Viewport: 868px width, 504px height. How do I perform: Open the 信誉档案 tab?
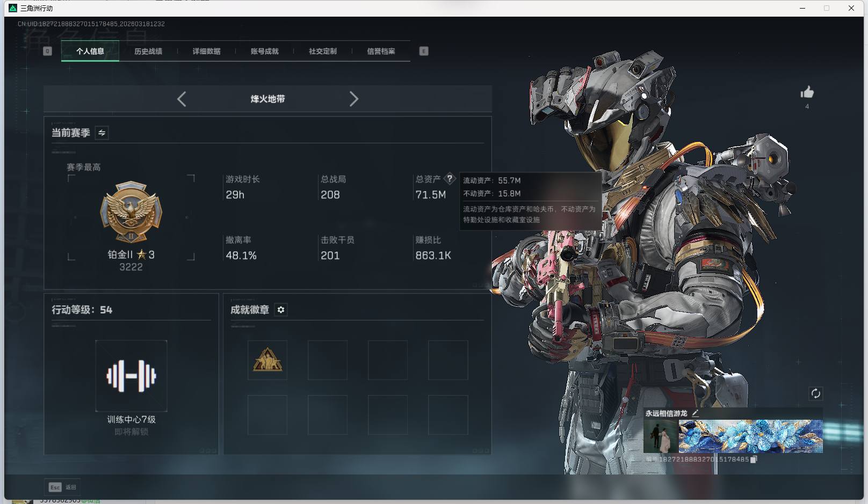[x=381, y=51]
